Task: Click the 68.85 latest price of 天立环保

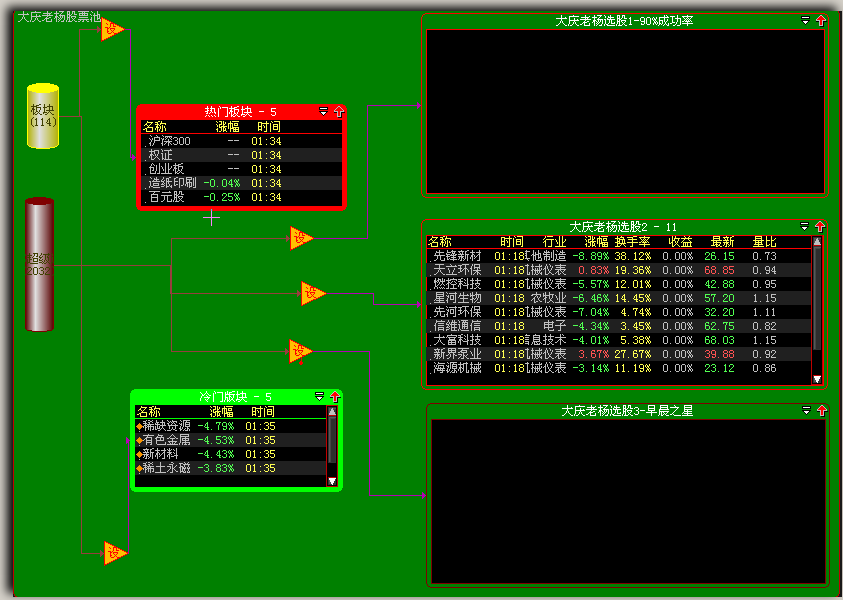Action: [719, 270]
